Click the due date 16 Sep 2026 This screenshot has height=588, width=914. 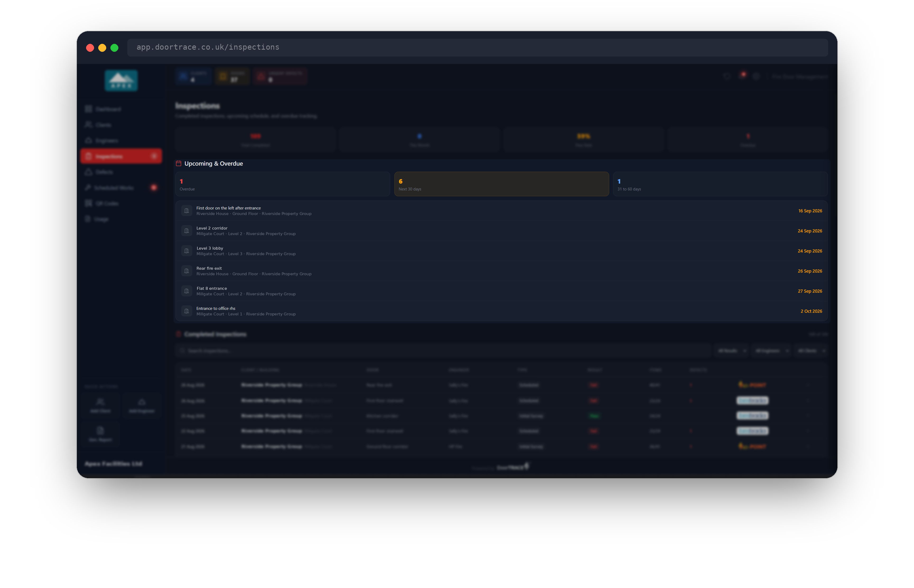coord(810,211)
